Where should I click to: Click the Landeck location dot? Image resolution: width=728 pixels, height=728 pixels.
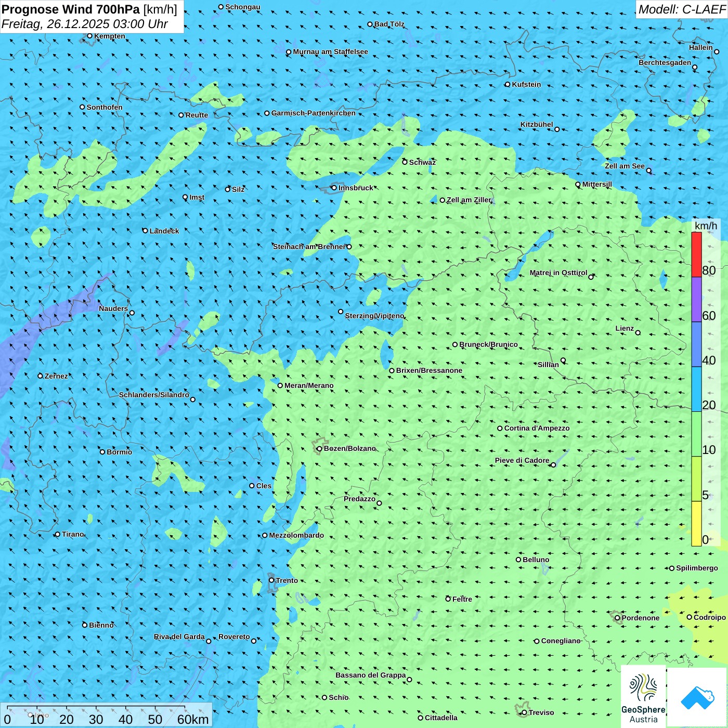coord(145,230)
